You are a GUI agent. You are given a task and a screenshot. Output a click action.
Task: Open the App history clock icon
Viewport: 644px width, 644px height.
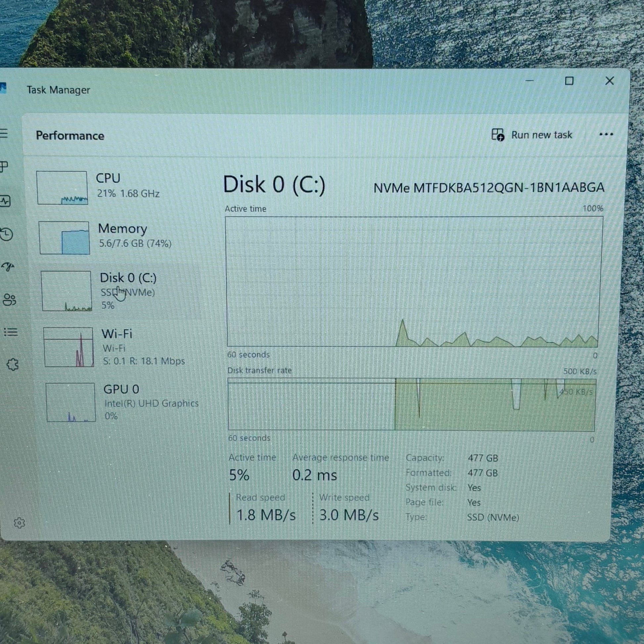[x=6, y=234]
